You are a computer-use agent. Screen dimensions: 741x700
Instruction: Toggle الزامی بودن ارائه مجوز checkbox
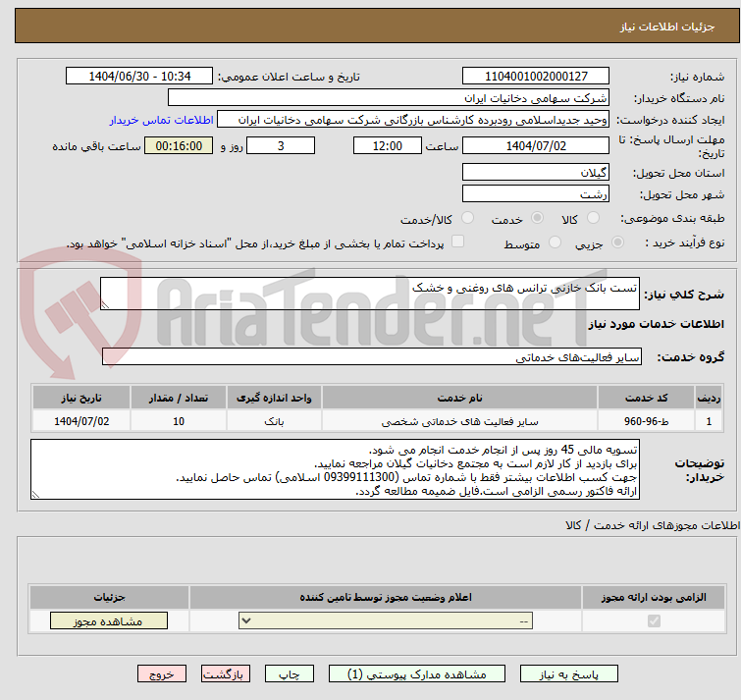(x=654, y=620)
